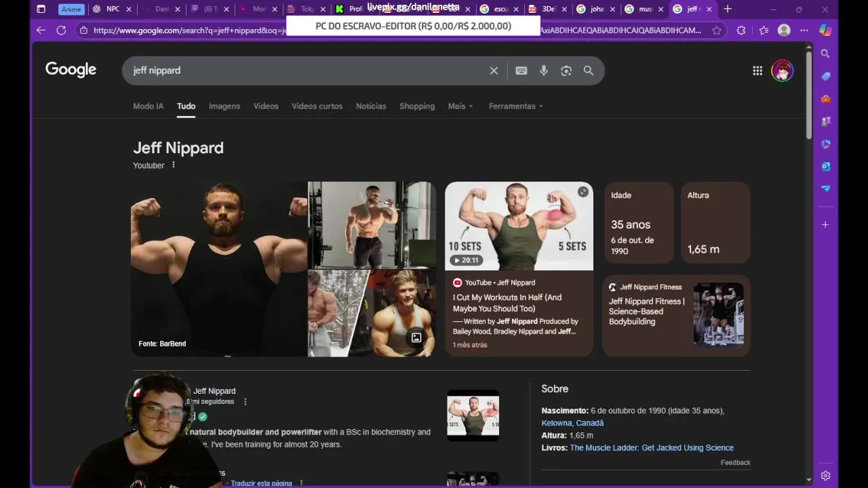Open the 10 sets vs 5 sets thumbnail

click(519, 226)
